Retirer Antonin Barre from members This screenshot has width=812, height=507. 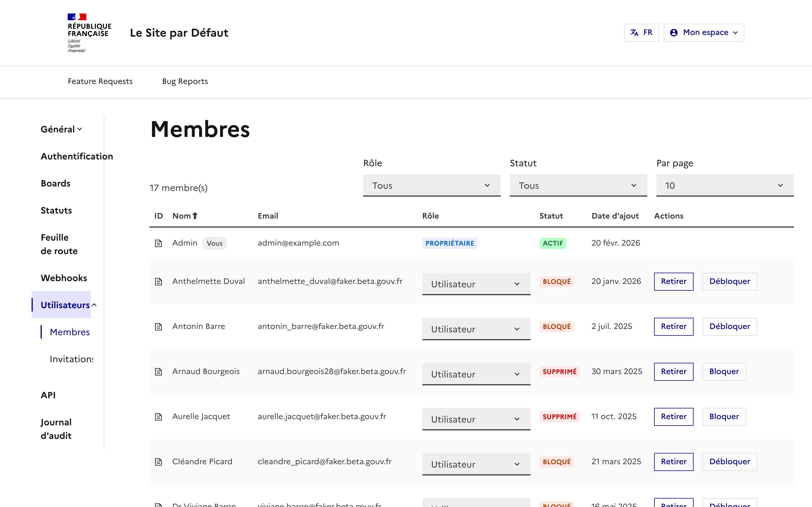tap(673, 326)
